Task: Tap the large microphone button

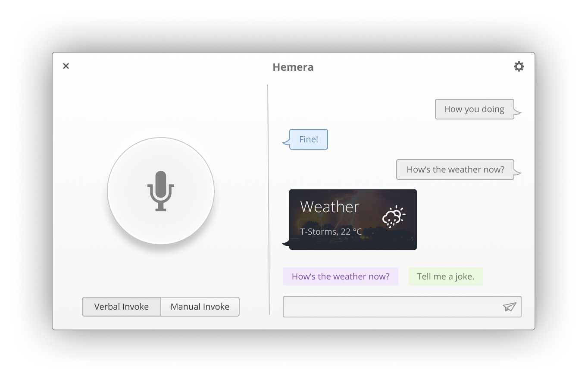Action: point(161,191)
